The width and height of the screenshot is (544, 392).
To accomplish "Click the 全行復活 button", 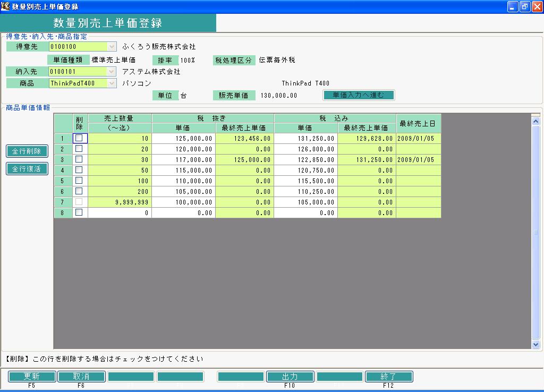I will [27, 169].
